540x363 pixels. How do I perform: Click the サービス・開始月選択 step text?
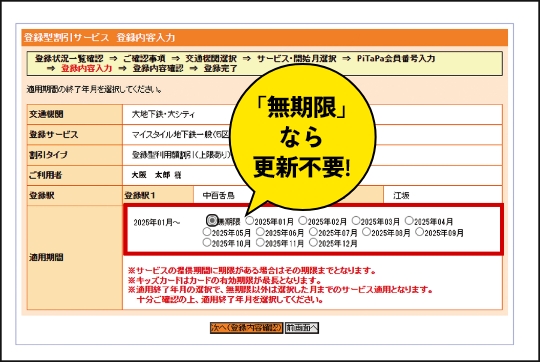tap(297, 59)
